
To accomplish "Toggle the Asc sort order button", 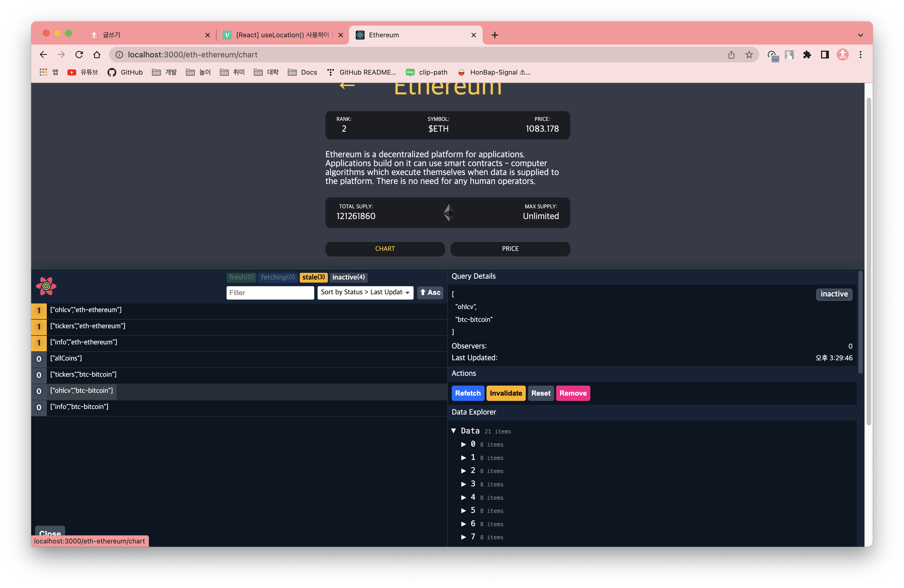I will click(430, 293).
